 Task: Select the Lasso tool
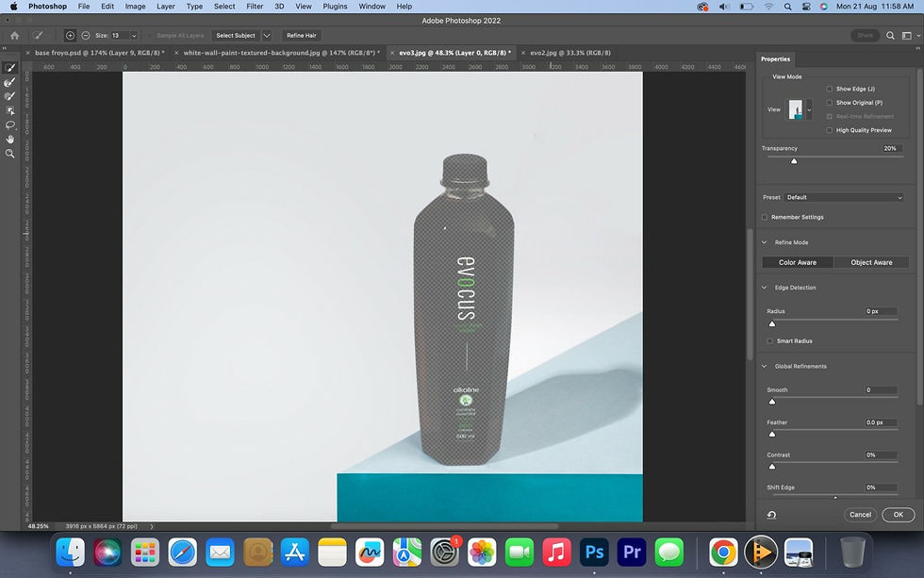(x=10, y=124)
